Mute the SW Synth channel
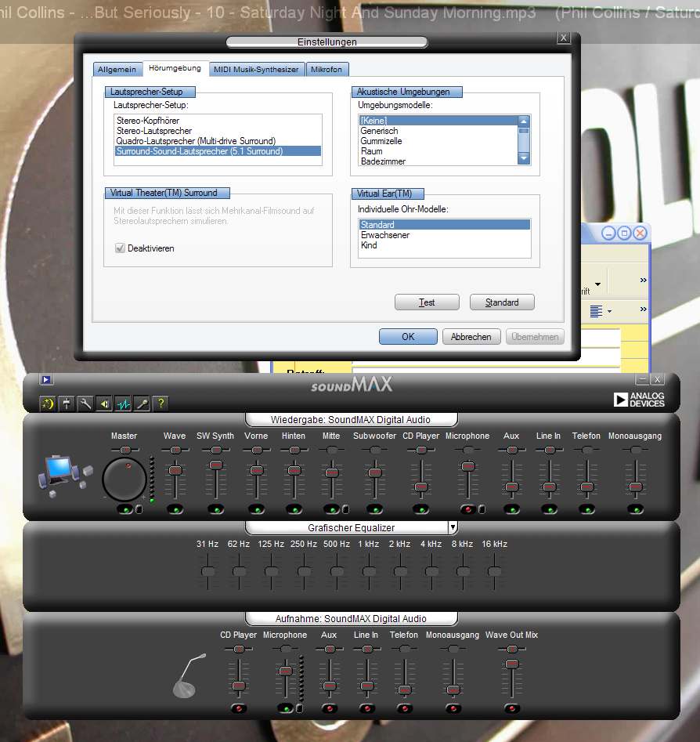This screenshot has width=700, height=742. pyautogui.click(x=216, y=509)
